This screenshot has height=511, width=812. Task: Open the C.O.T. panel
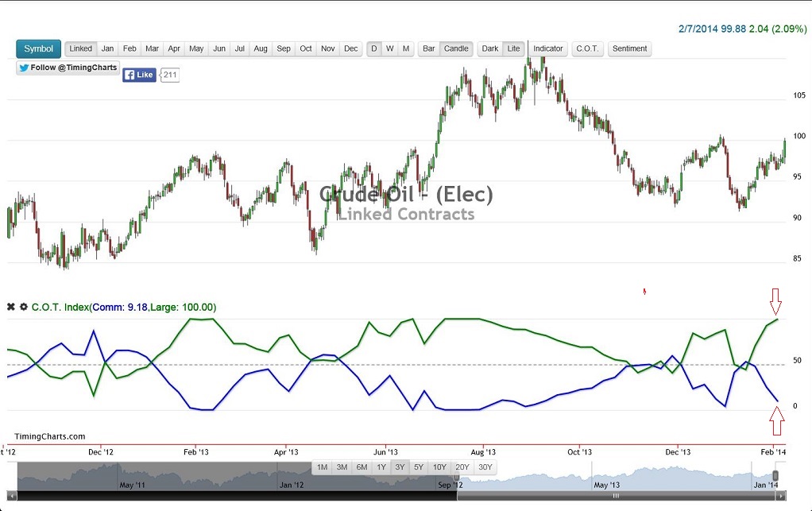point(587,48)
